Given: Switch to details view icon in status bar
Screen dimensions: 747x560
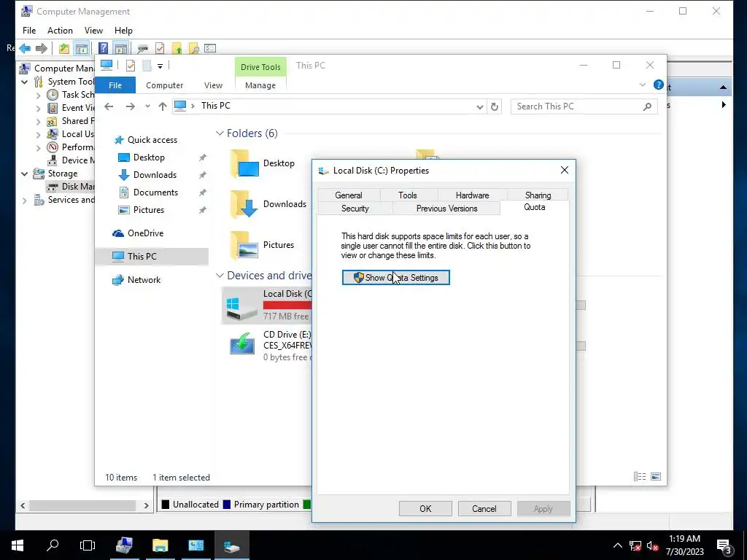Looking at the screenshot, I should click(x=639, y=477).
